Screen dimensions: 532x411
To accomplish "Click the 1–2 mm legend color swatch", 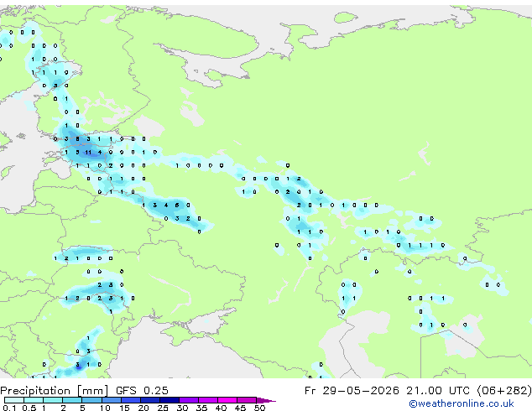I will pyautogui.click(x=53, y=400).
